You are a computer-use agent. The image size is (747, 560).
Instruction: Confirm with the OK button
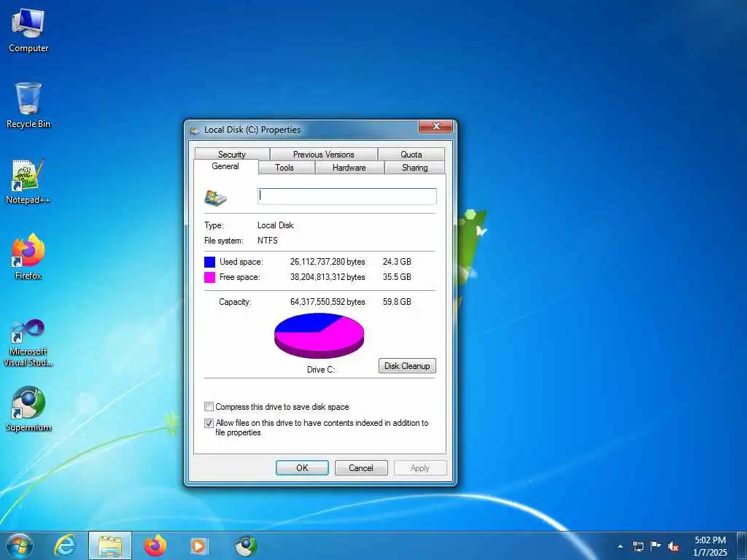[302, 467]
